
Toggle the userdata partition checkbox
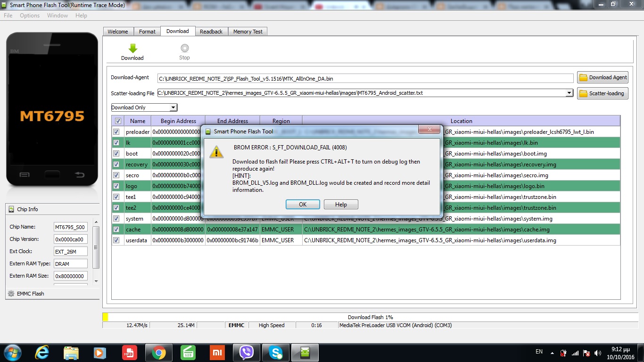116,240
